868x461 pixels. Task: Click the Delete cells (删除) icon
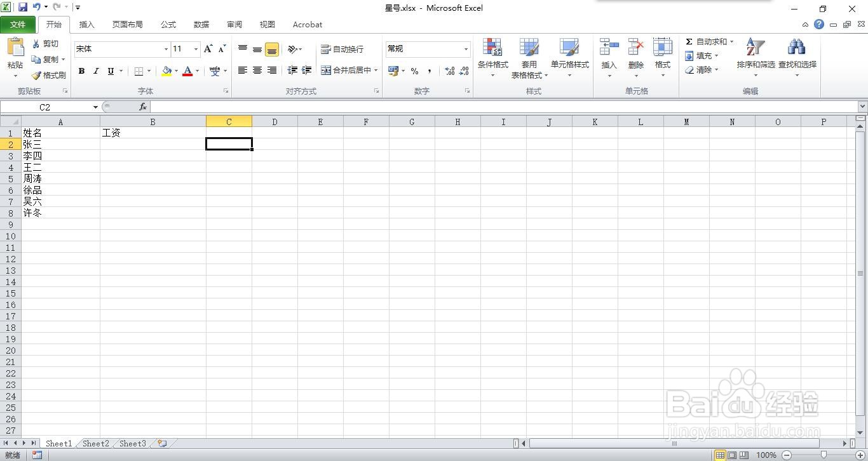(635, 48)
